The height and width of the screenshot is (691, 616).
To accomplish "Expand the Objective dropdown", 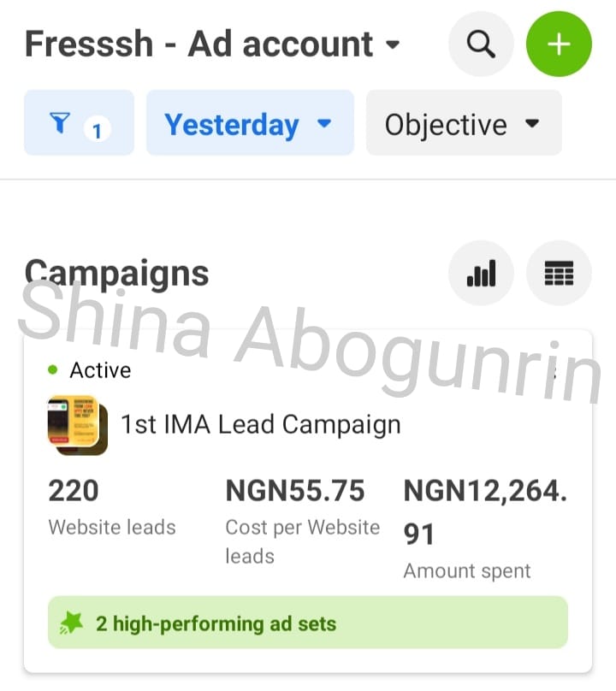I will 463,125.
